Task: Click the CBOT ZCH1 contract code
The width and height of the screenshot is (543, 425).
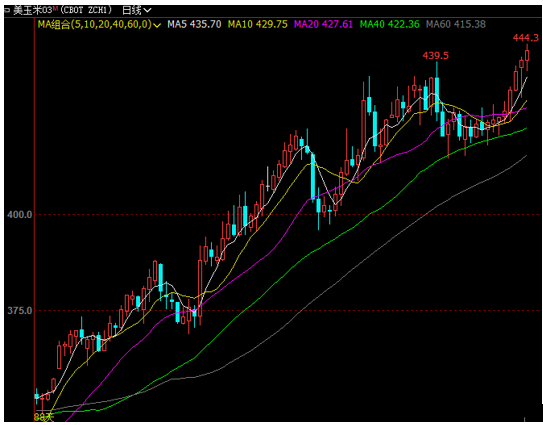Action: coord(86,10)
